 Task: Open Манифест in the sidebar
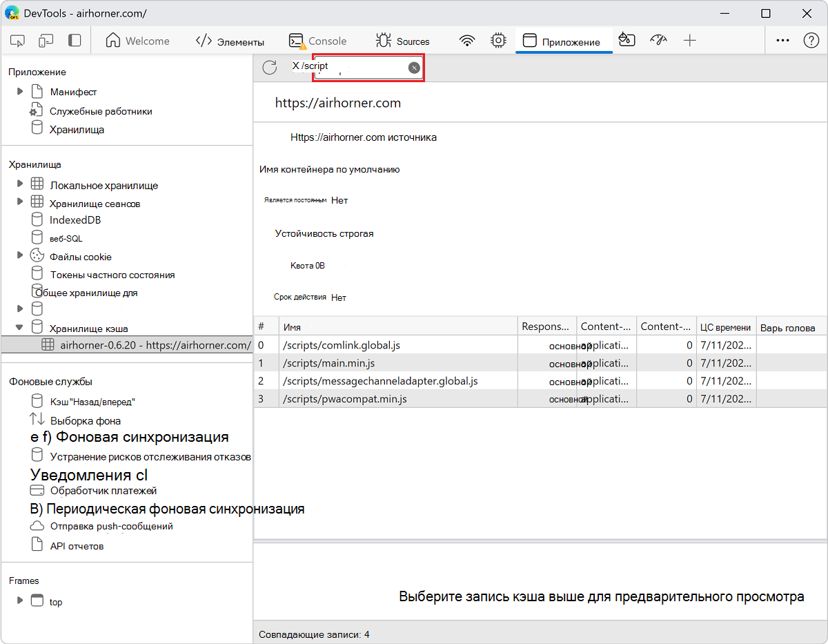pos(73,92)
